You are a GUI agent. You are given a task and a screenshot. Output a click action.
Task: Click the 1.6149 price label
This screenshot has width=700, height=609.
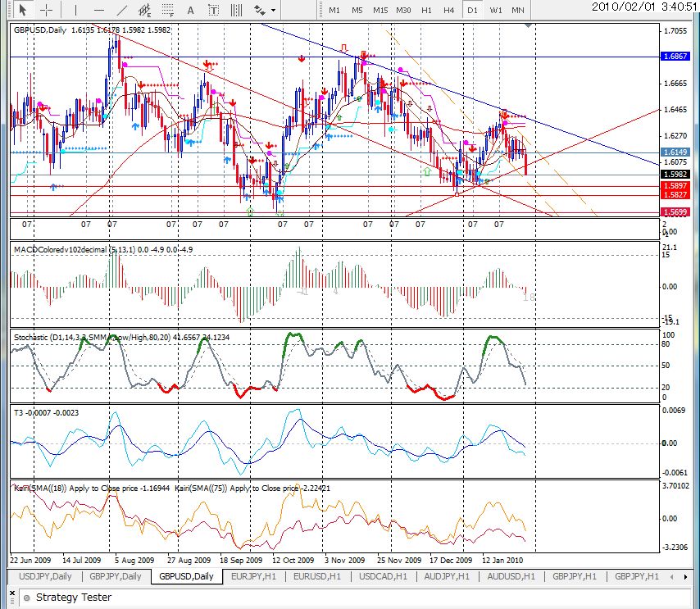(675, 152)
